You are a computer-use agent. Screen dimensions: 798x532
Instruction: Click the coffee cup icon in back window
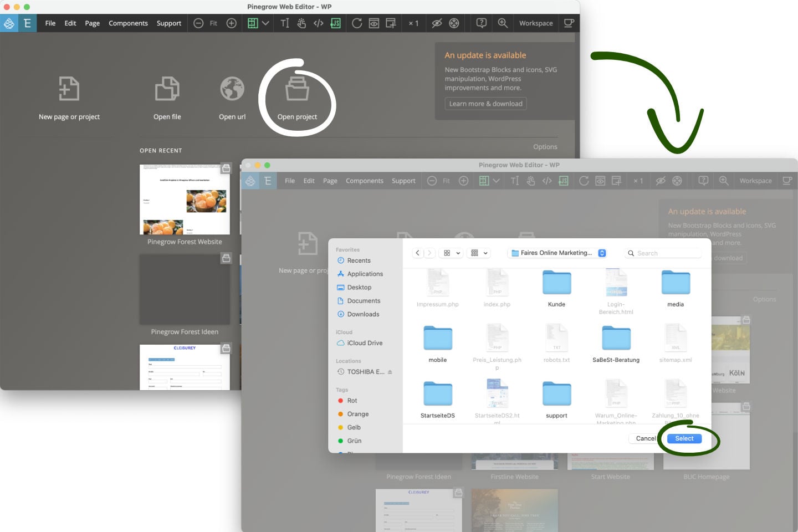[569, 23]
